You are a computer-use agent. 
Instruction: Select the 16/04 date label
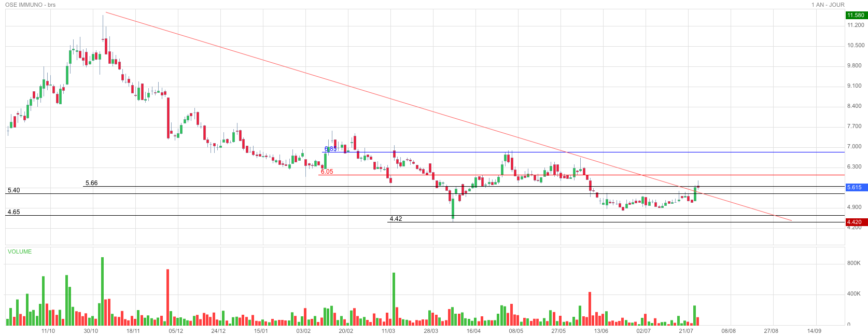[x=473, y=331]
